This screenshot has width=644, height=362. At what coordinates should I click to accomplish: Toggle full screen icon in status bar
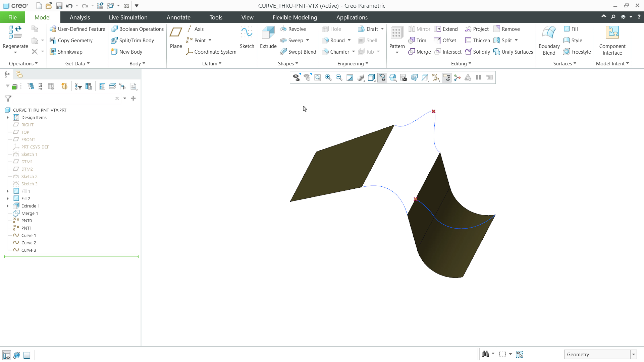[27, 355]
